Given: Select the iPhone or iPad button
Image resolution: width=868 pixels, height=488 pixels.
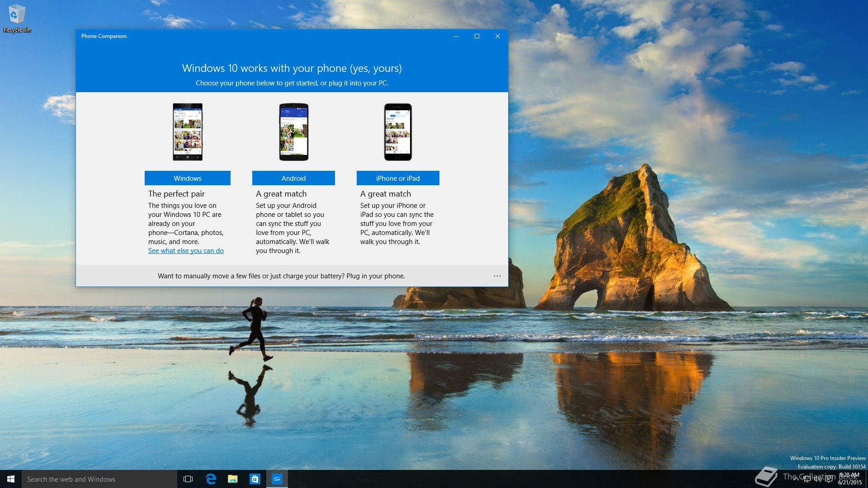Looking at the screenshot, I should click(x=398, y=178).
